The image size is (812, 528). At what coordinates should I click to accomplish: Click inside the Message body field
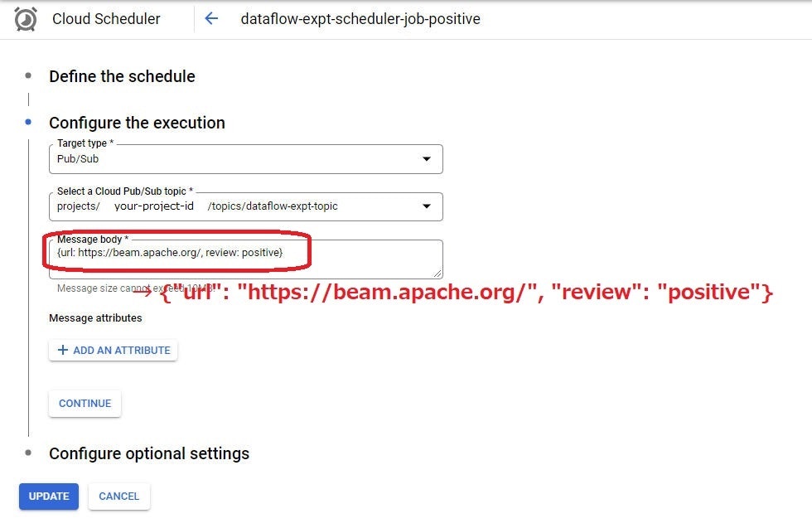click(245, 259)
